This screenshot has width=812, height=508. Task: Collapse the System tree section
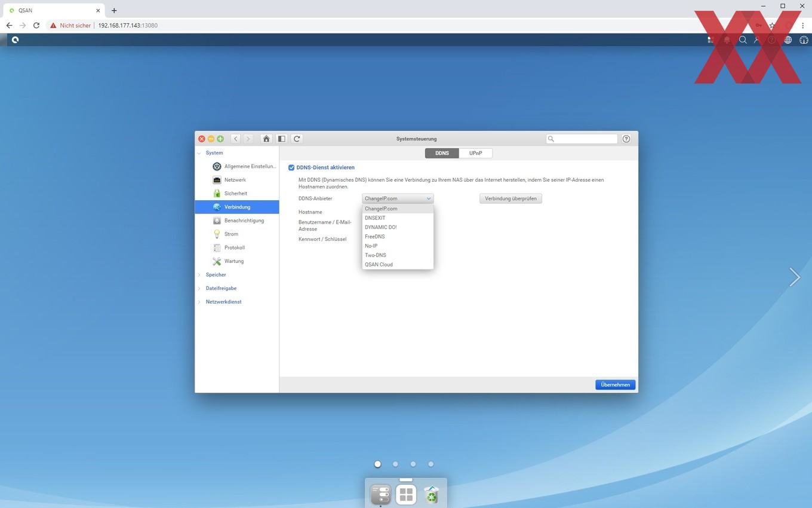pos(199,153)
